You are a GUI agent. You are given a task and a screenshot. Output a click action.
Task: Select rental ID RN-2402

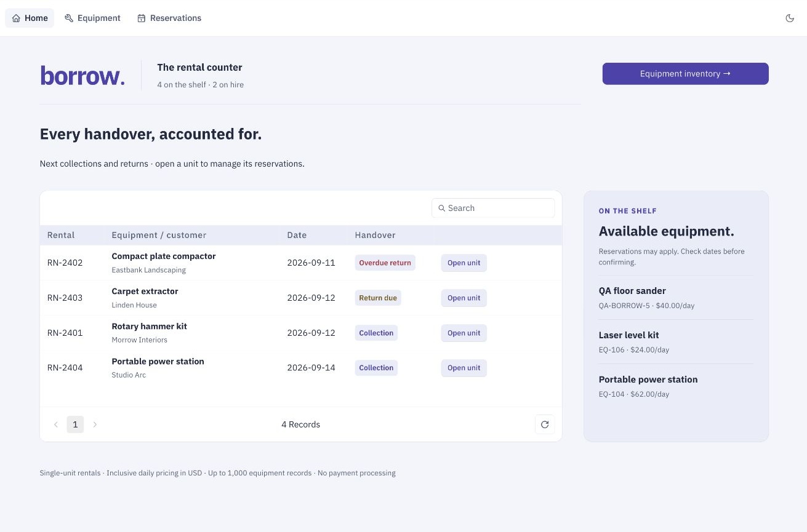pos(65,263)
